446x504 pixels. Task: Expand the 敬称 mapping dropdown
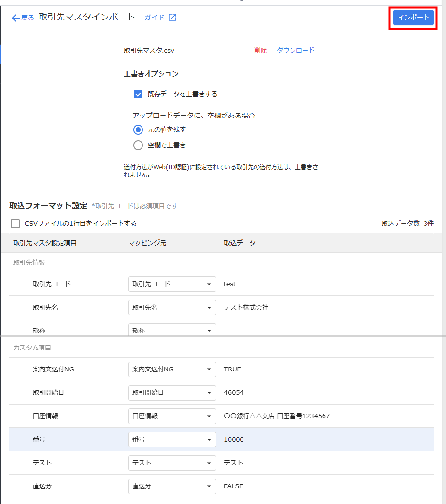(x=172, y=330)
